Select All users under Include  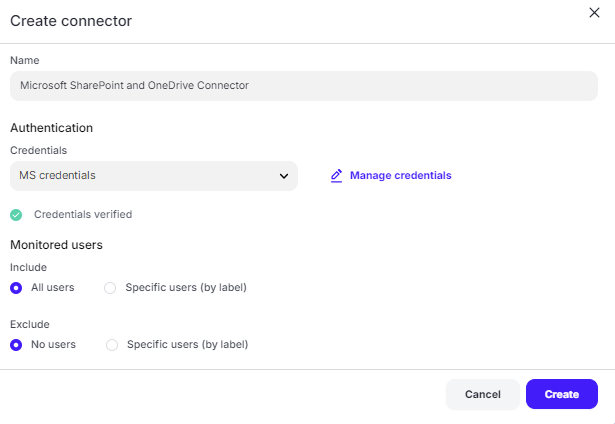click(16, 288)
